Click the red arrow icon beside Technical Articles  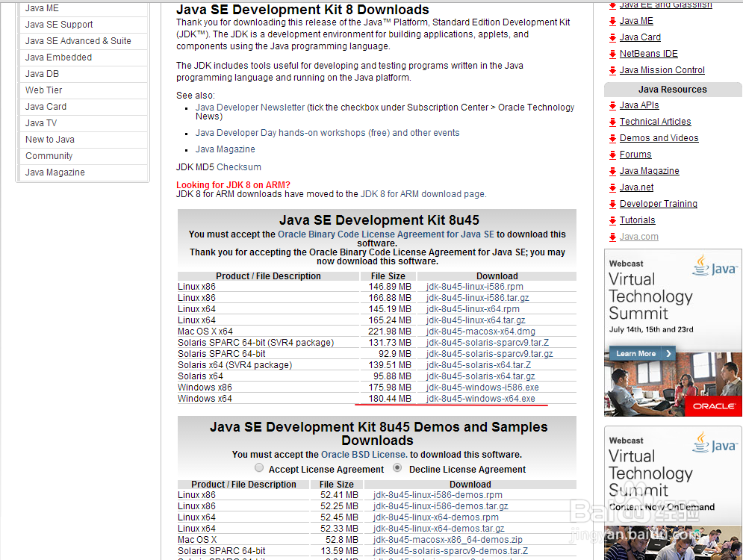pyautogui.click(x=612, y=122)
